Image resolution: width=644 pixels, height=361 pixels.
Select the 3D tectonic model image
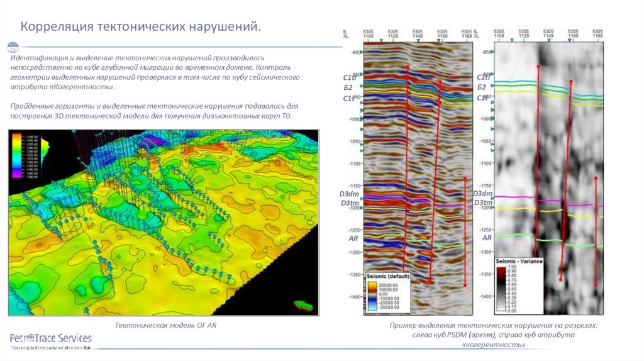164,223
